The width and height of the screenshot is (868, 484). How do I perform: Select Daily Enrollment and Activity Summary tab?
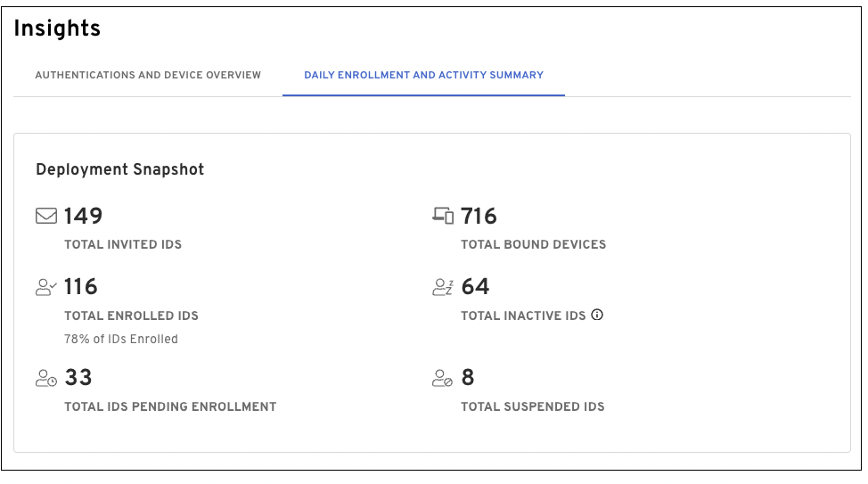point(423,75)
